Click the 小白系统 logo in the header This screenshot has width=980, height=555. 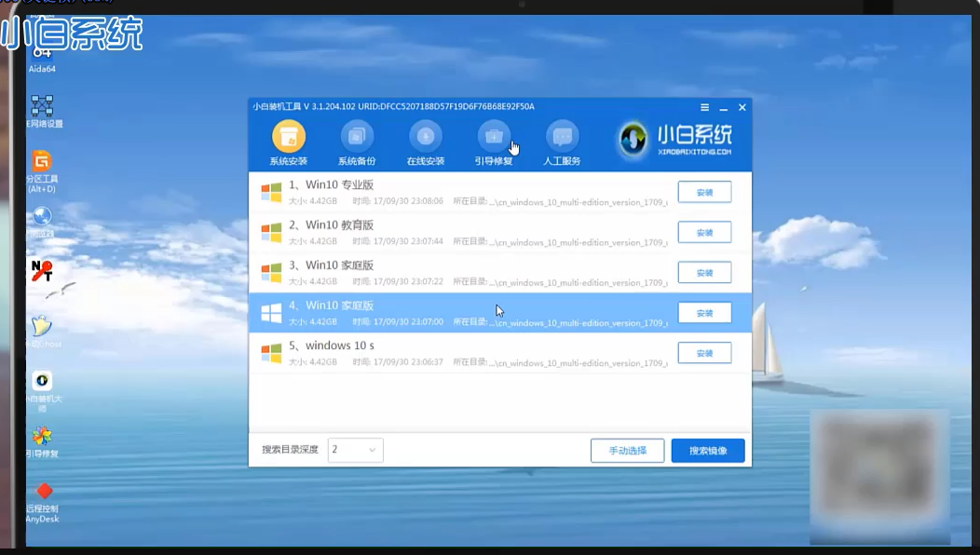pos(673,138)
